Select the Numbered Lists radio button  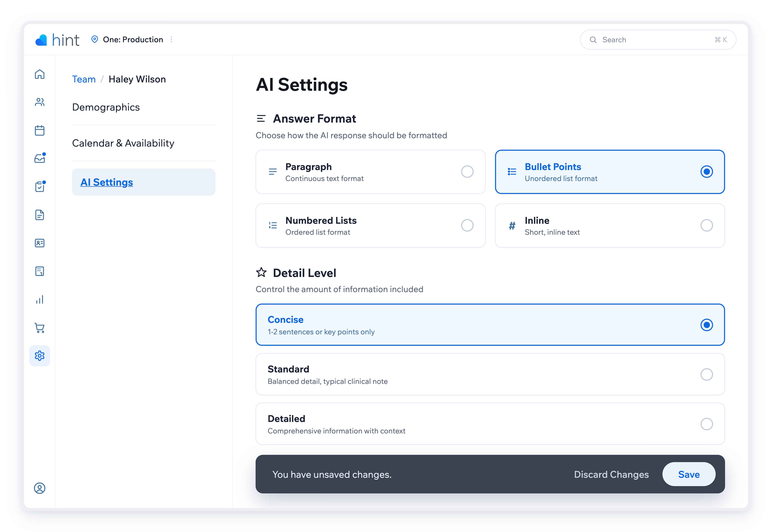pyautogui.click(x=467, y=225)
